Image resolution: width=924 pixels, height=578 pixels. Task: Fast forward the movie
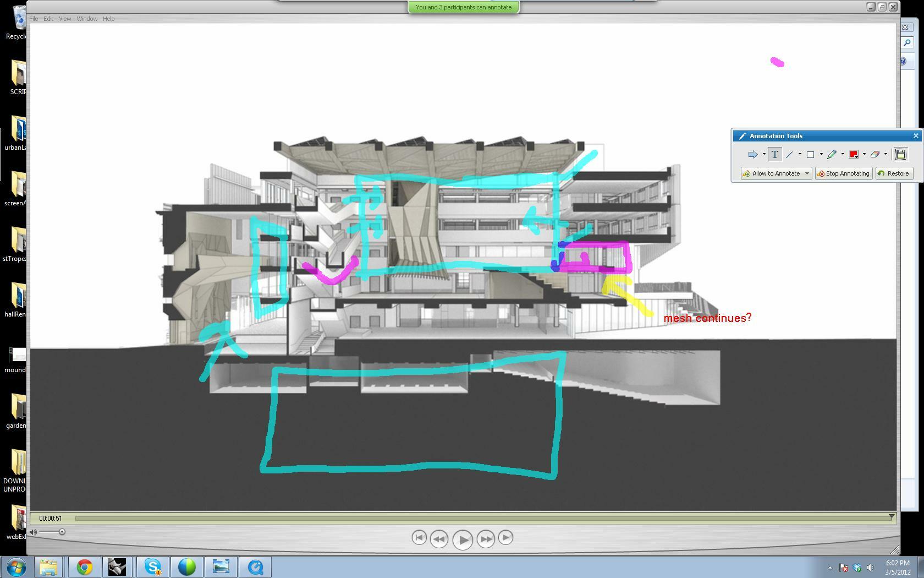pos(486,539)
